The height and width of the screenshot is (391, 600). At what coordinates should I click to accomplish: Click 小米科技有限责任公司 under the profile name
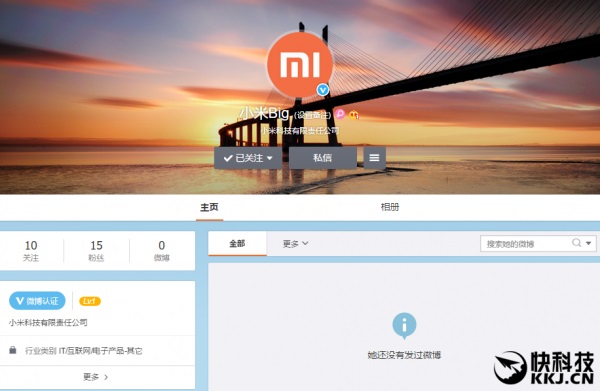pyautogui.click(x=300, y=131)
